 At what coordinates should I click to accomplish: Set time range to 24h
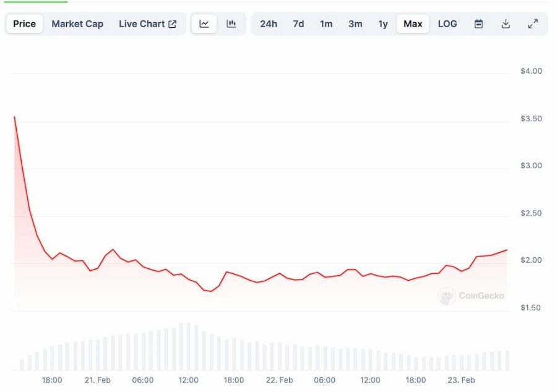269,24
